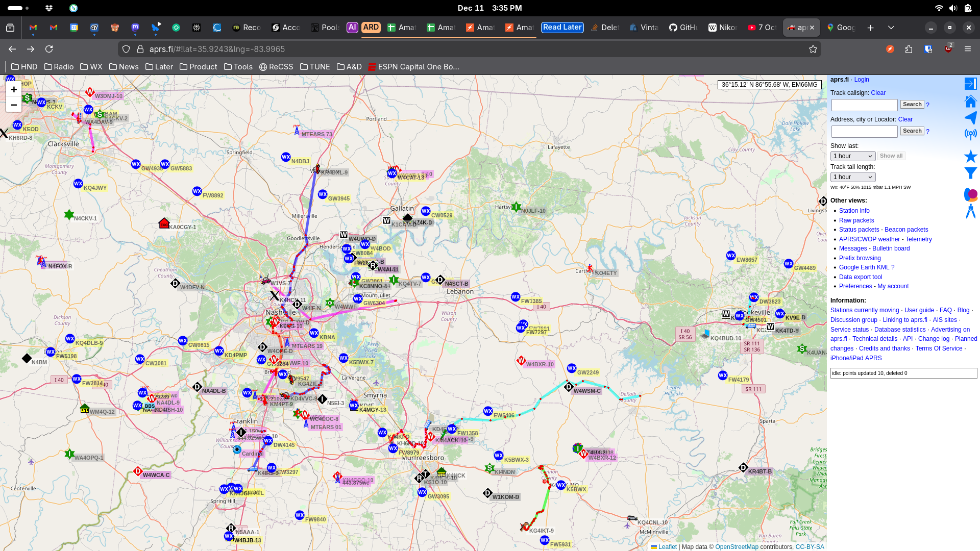Click the drawing compass measure icon
The height and width of the screenshot is (551, 980).
[x=970, y=211]
